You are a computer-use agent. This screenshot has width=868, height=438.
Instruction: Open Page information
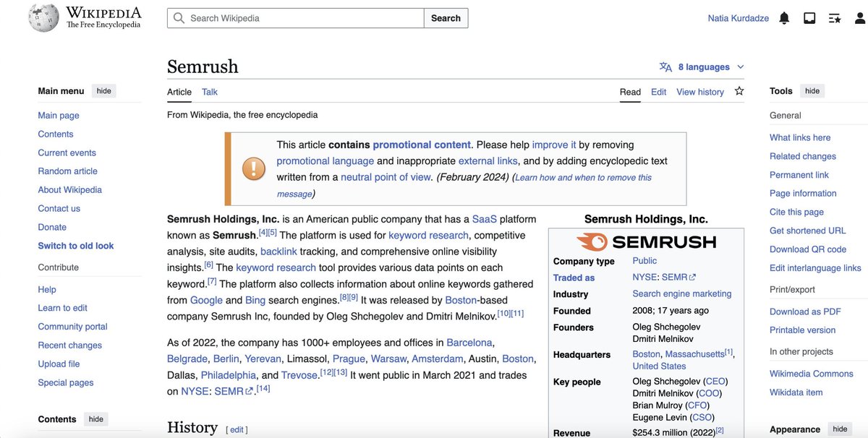[803, 194]
